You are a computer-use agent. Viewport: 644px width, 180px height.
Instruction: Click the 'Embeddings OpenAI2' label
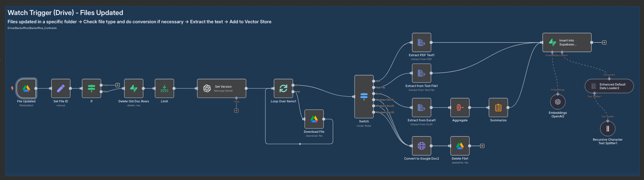click(x=558, y=115)
